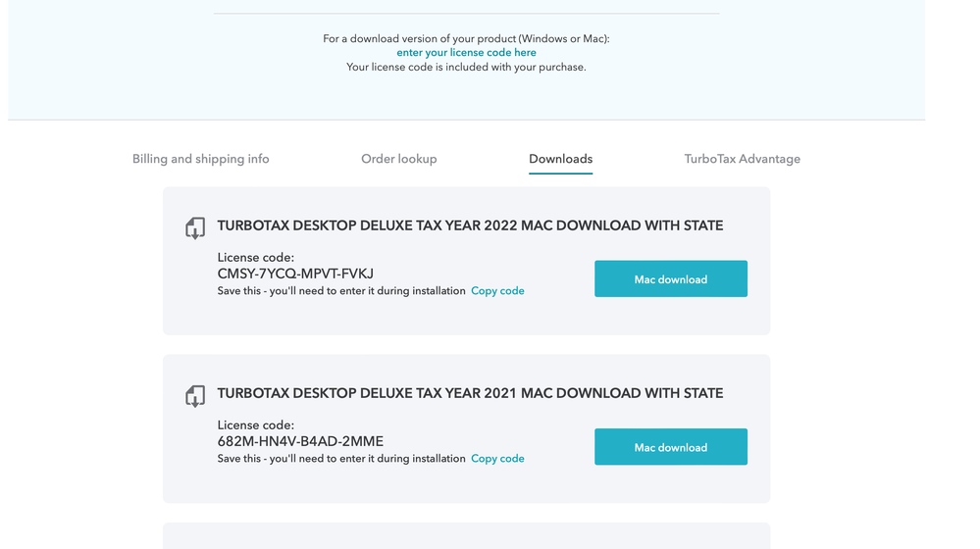Click Mac download for Tax Year 2021
This screenshot has width=980, height=549.
coord(671,447)
